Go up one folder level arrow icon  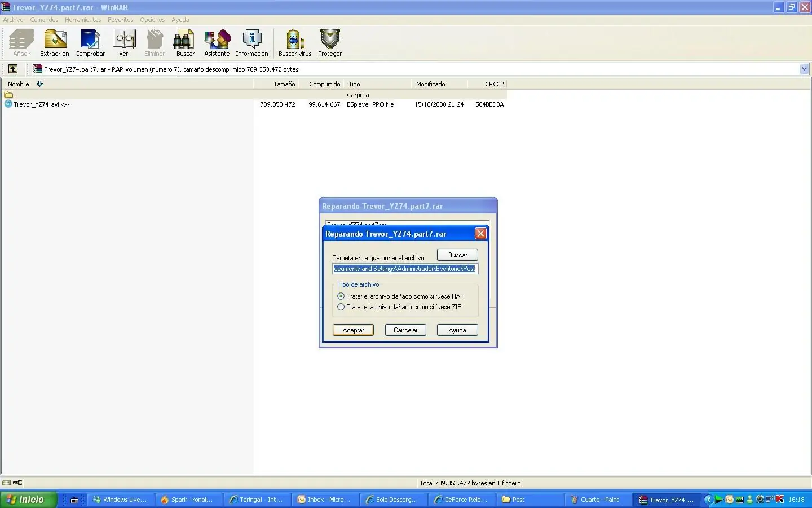coord(13,69)
